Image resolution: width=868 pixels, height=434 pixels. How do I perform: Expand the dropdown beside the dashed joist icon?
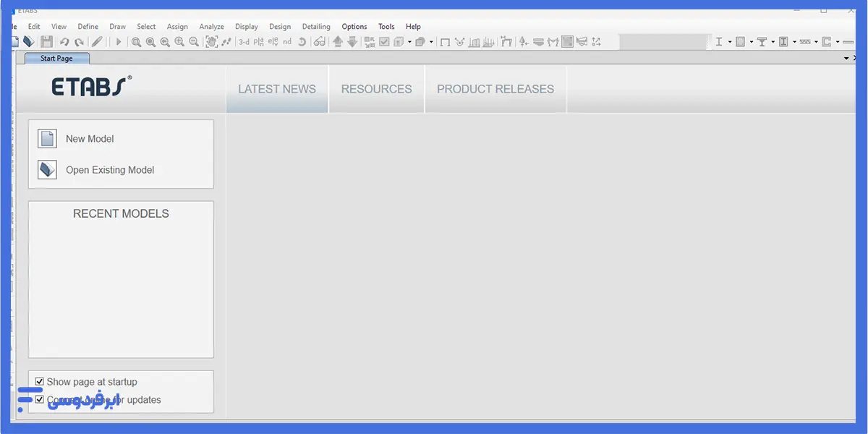[x=816, y=42]
